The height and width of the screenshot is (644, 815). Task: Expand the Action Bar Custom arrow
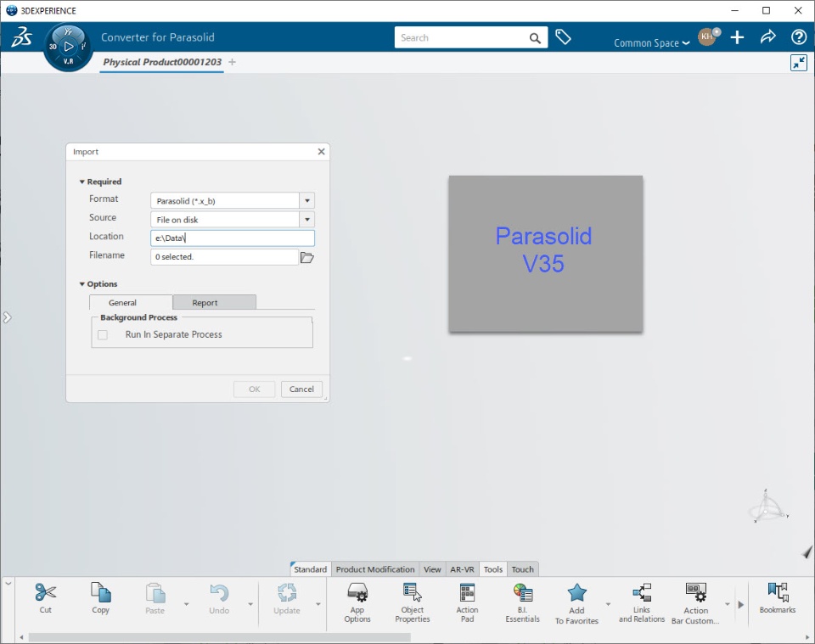click(728, 604)
